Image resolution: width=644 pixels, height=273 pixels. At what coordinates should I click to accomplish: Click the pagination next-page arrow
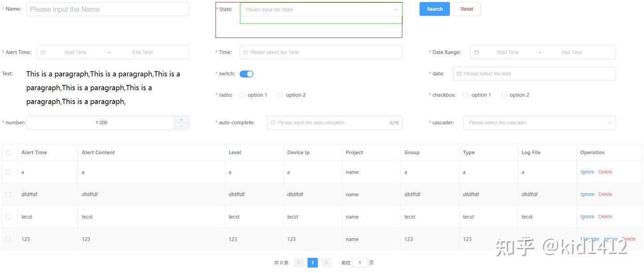point(326,262)
